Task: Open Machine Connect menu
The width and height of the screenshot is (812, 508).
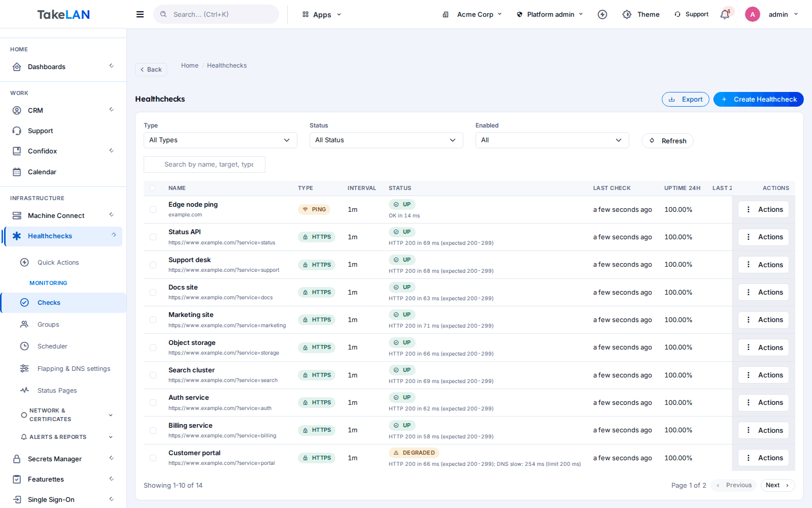Action: point(63,215)
